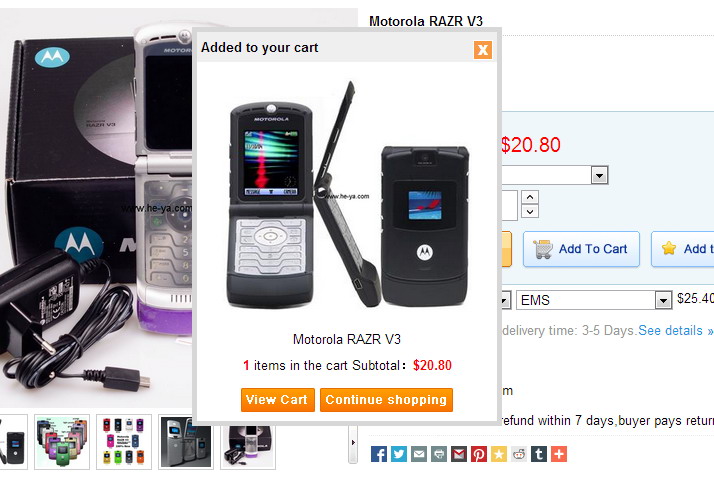This screenshot has width=714, height=498.
Task: Share on Reddit
Action: point(519,454)
